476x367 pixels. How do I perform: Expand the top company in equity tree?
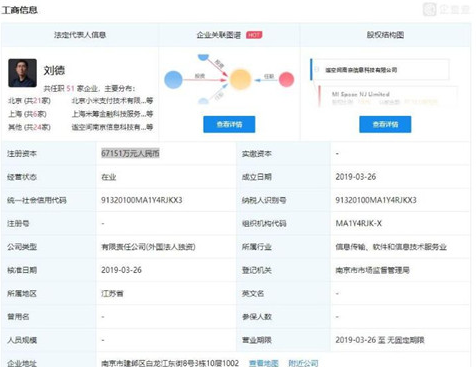tap(317, 70)
